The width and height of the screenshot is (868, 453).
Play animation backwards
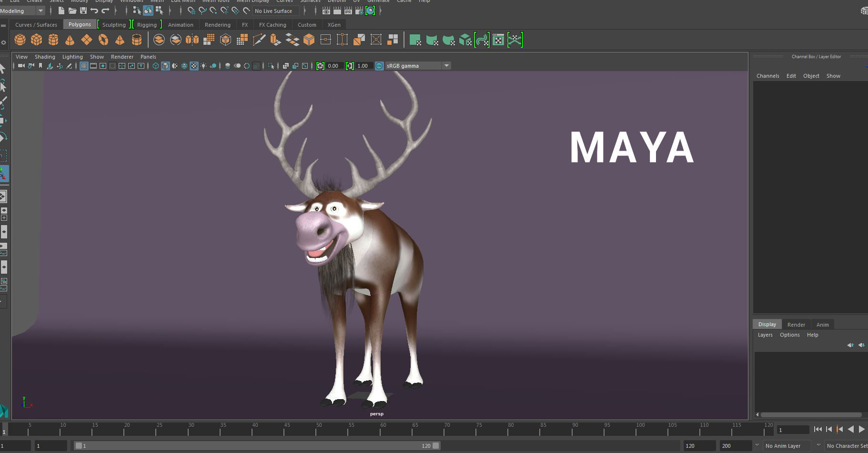851,429
